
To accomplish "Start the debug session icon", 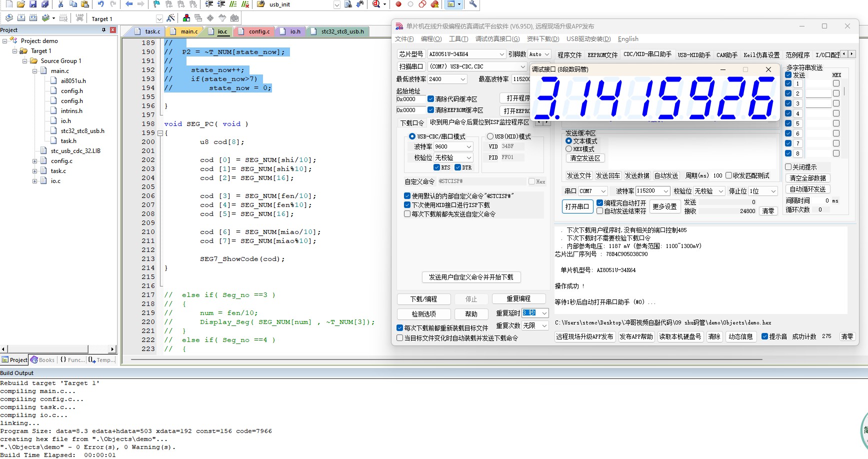I will (x=376, y=4).
